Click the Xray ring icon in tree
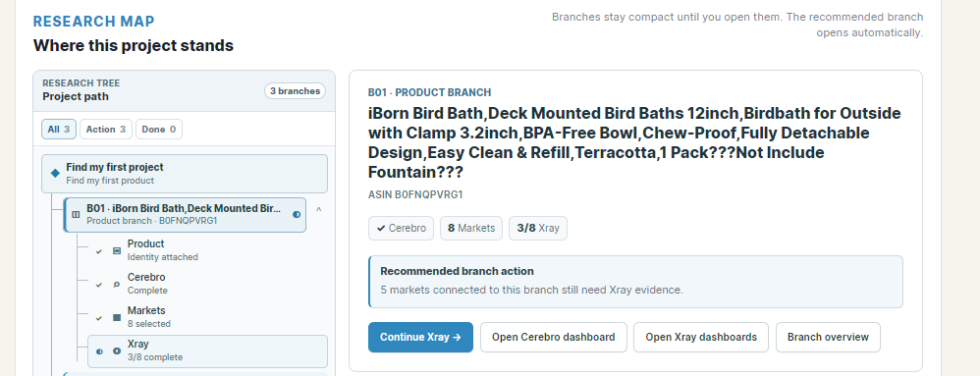This screenshot has width=980, height=376. 116,351
